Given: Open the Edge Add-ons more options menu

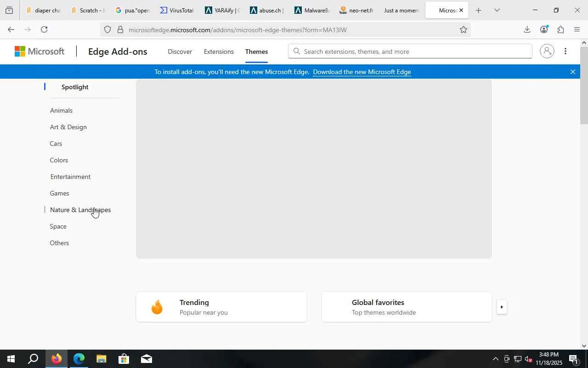Looking at the screenshot, I should click(565, 51).
